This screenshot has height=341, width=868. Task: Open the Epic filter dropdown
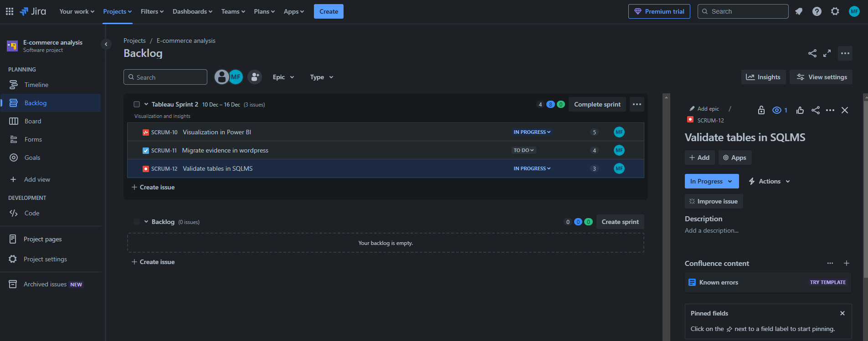pyautogui.click(x=283, y=77)
